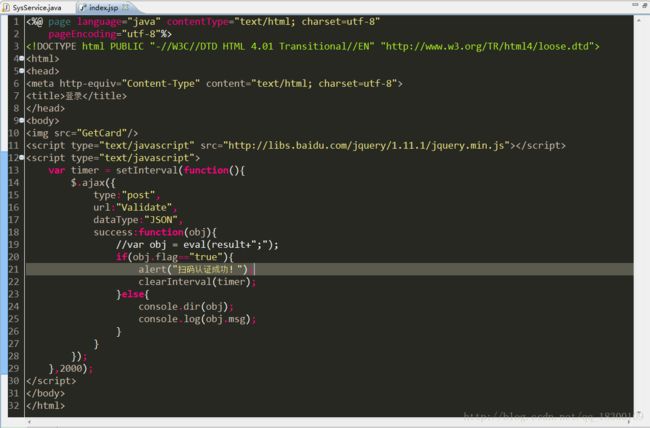Click the type value "post" on line 15
Image resolution: width=650 pixels, height=428 pixels.
(138, 195)
